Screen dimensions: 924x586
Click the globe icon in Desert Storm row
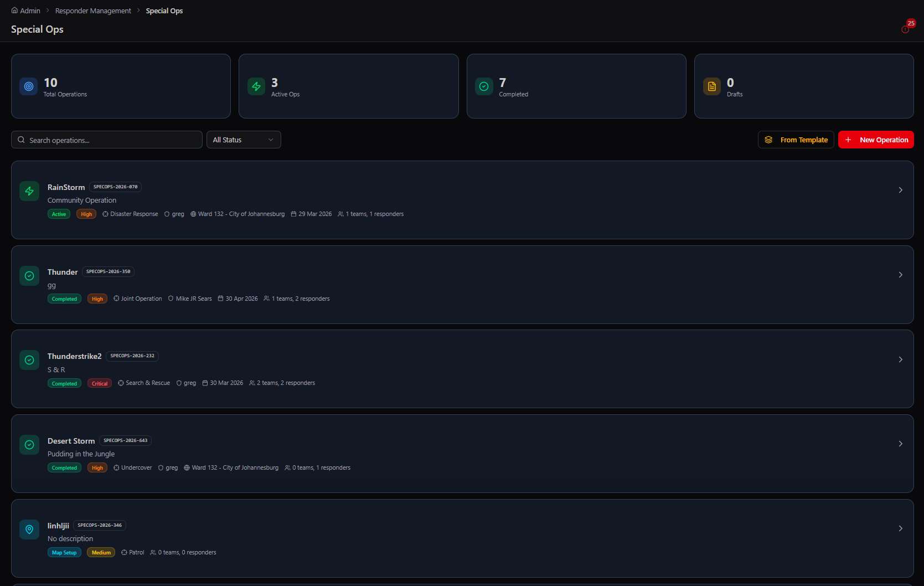click(187, 468)
